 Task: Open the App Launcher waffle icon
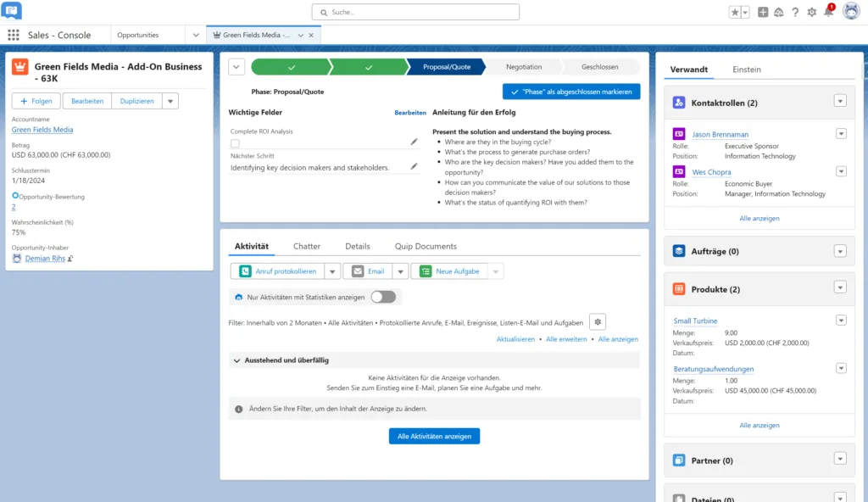14,35
